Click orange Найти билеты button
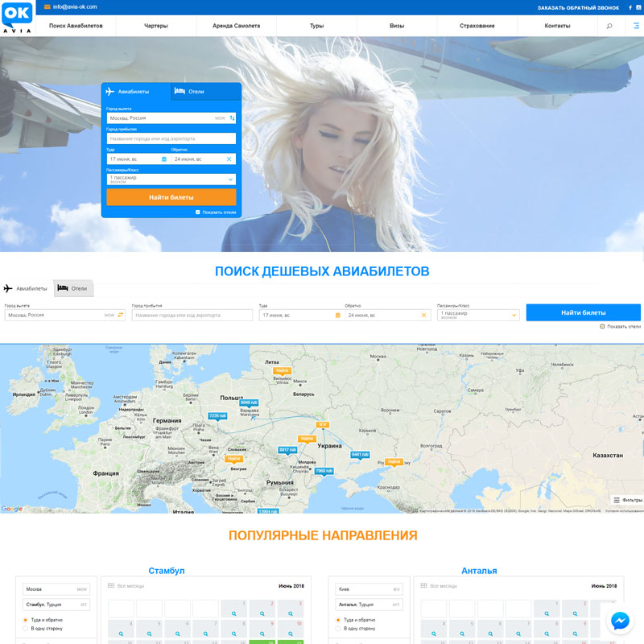The width and height of the screenshot is (644, 644). (x=171, y=197)
